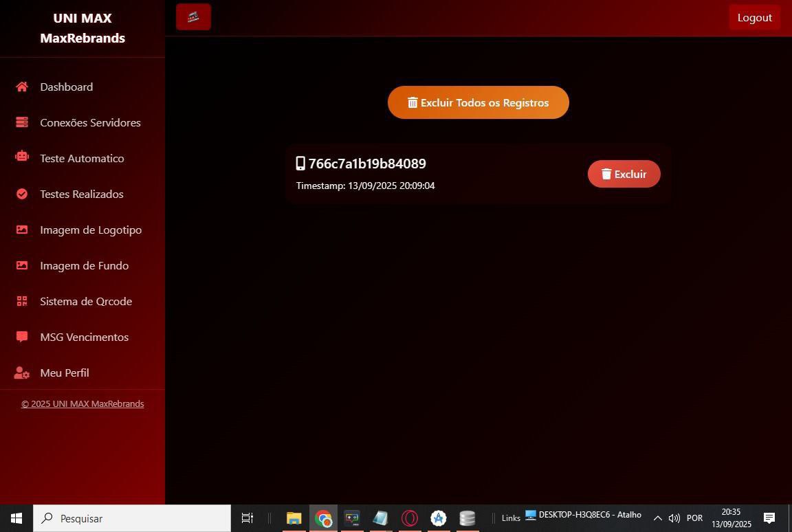Open the Windows notification center icon

769,518
